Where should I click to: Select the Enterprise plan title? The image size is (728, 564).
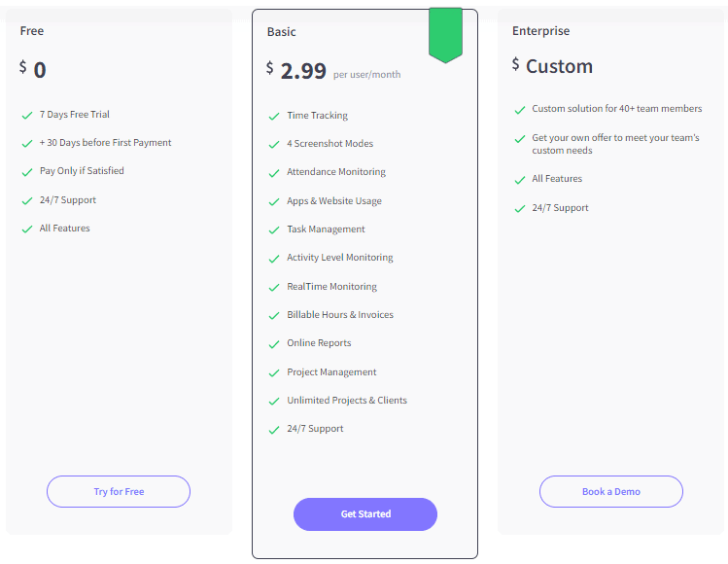tap(540, 31)
